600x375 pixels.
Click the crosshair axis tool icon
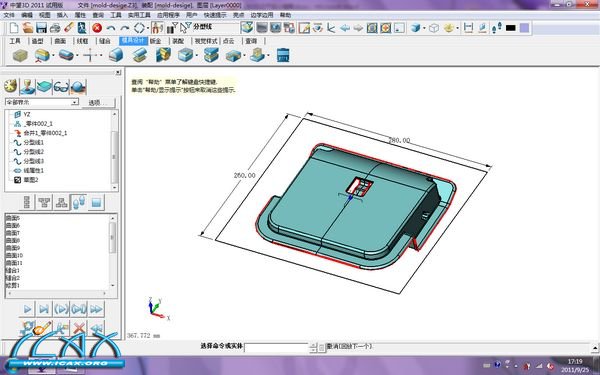pos(90,55)
